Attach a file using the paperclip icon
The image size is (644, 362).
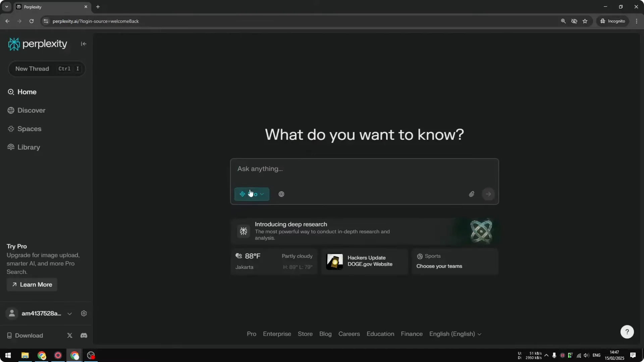click(x=472, y=194)
